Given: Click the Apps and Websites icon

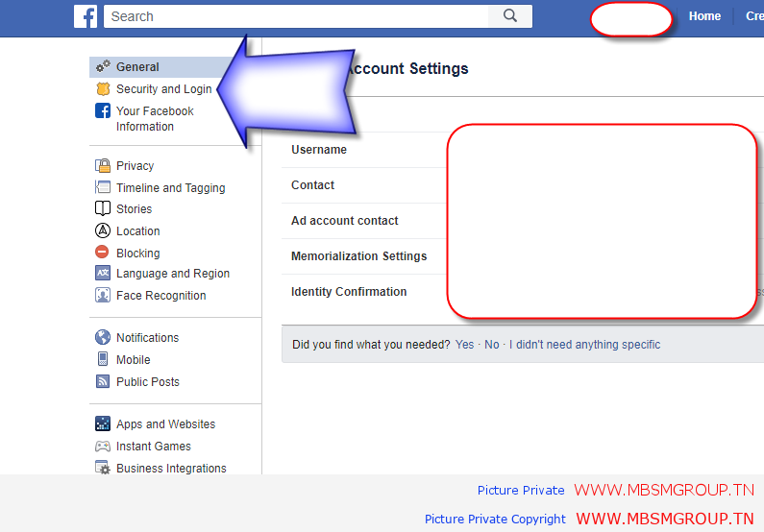Looking at the screenshot, I should [x=103, y=423].
